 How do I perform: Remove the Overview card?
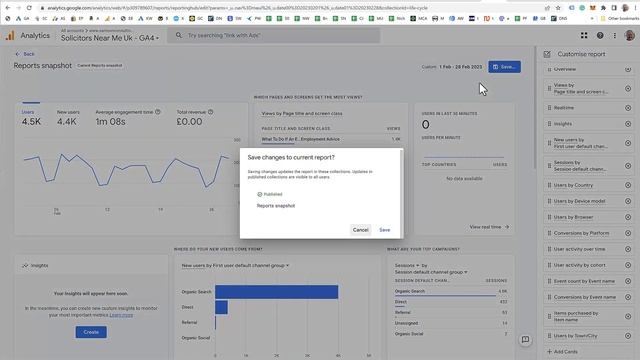click(x=628, y=69)
